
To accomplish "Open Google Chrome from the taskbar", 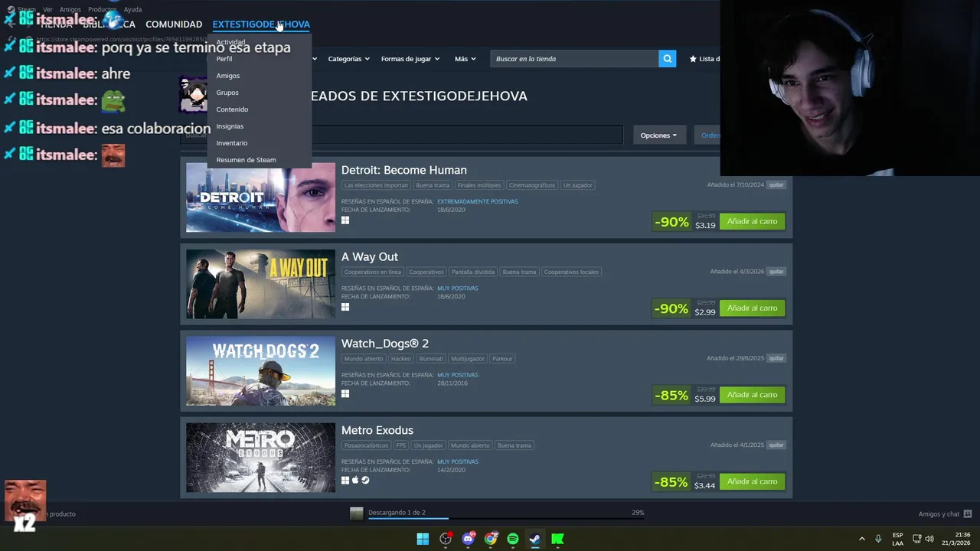I will point(491,539).
